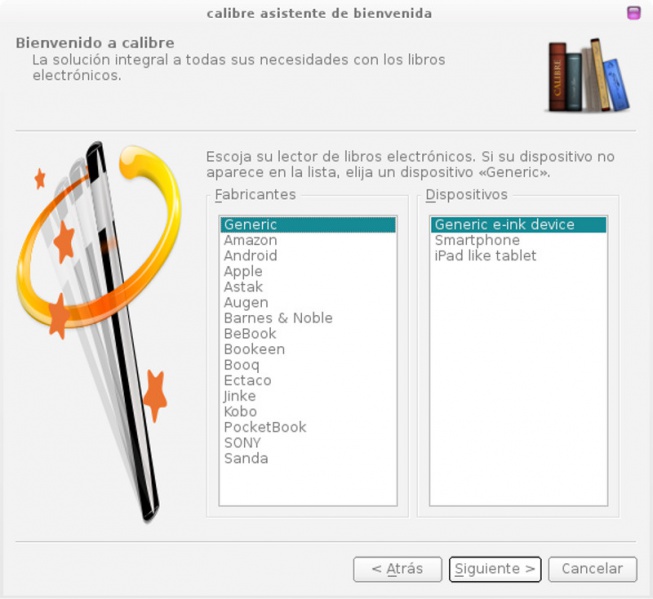Cancel the wizard with Cancelar
The height and width of the screenshot is (599, 653).
[x=592, y=569]
